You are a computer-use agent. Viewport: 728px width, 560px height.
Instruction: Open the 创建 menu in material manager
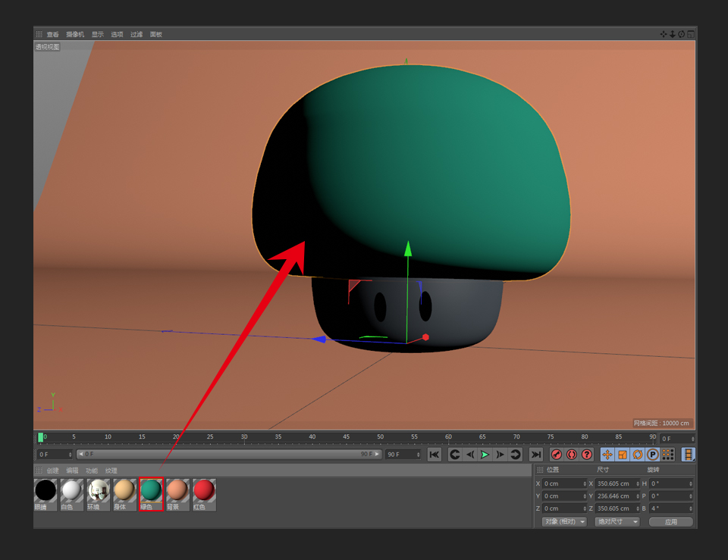(x=52, y=471)
